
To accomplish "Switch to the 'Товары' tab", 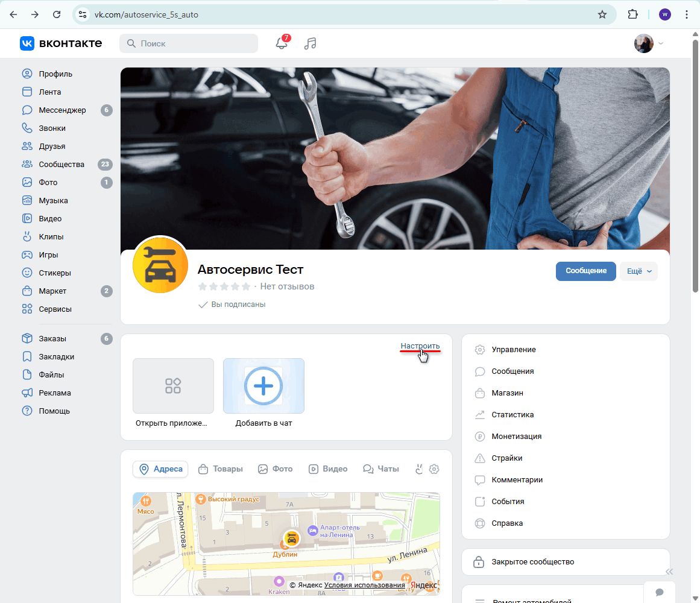I will pyautogui.click(x=221, y=469).
